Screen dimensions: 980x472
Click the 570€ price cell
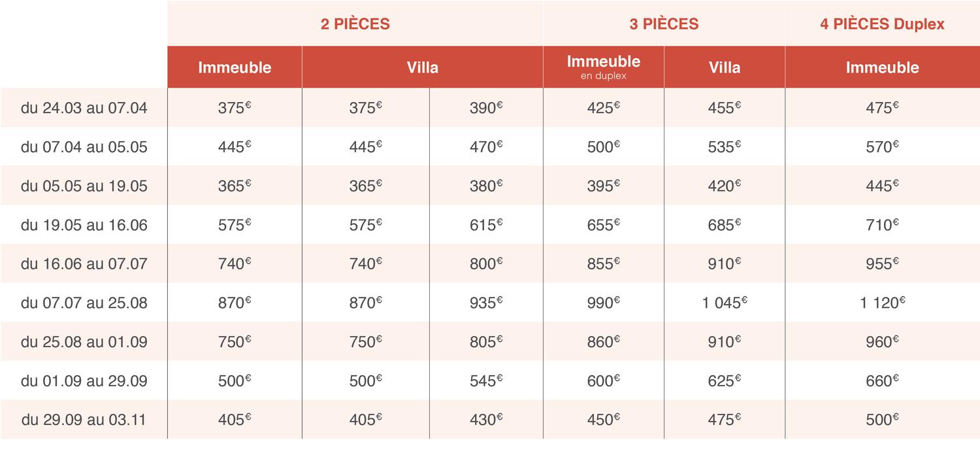[883, 147]
